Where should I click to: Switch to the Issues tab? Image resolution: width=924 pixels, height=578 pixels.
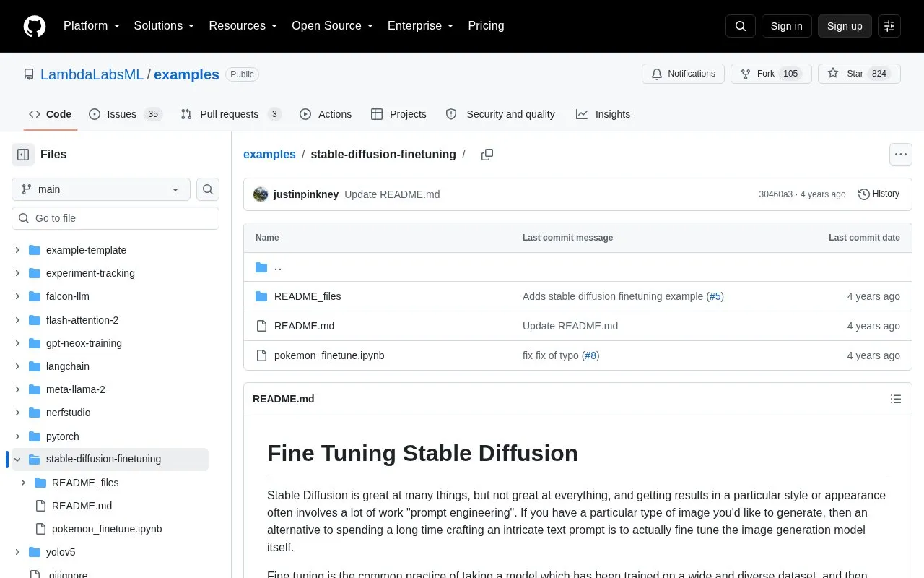126,114
